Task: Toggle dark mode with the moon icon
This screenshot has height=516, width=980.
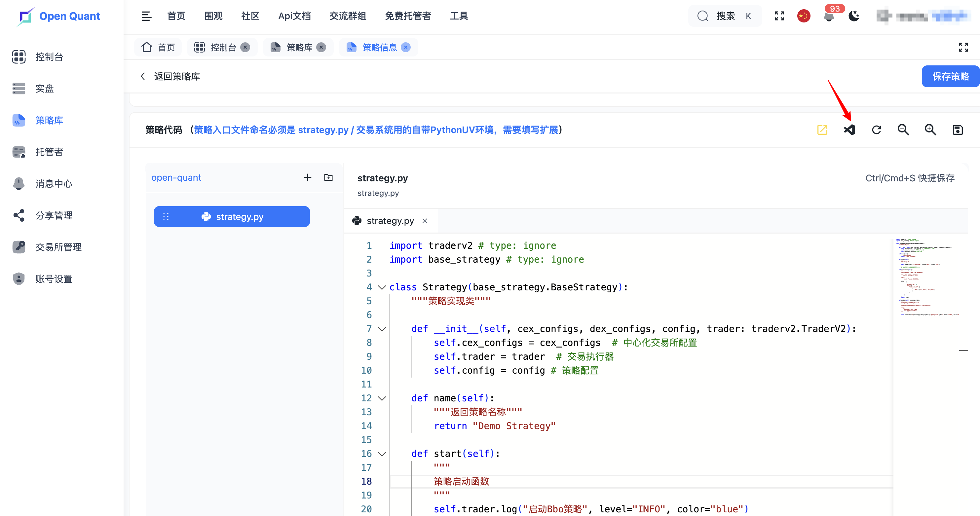Action: (x=854, y=16)
